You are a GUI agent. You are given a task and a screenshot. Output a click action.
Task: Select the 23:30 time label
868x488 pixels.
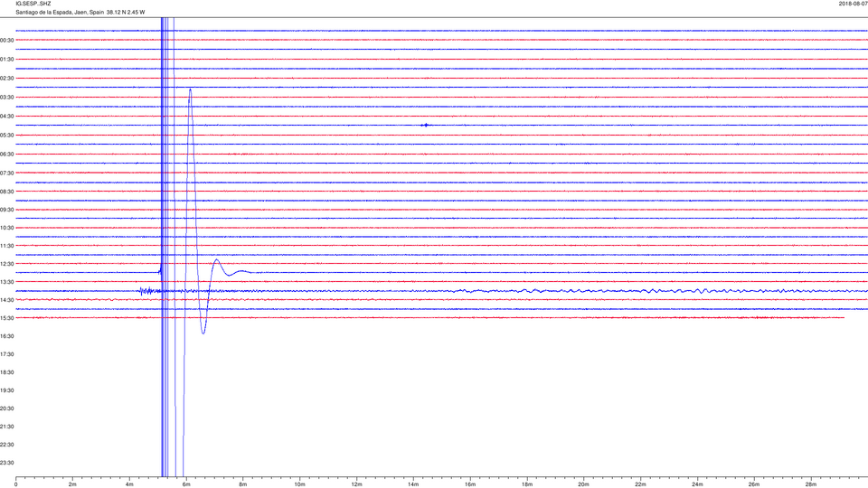tap(7, 463)
